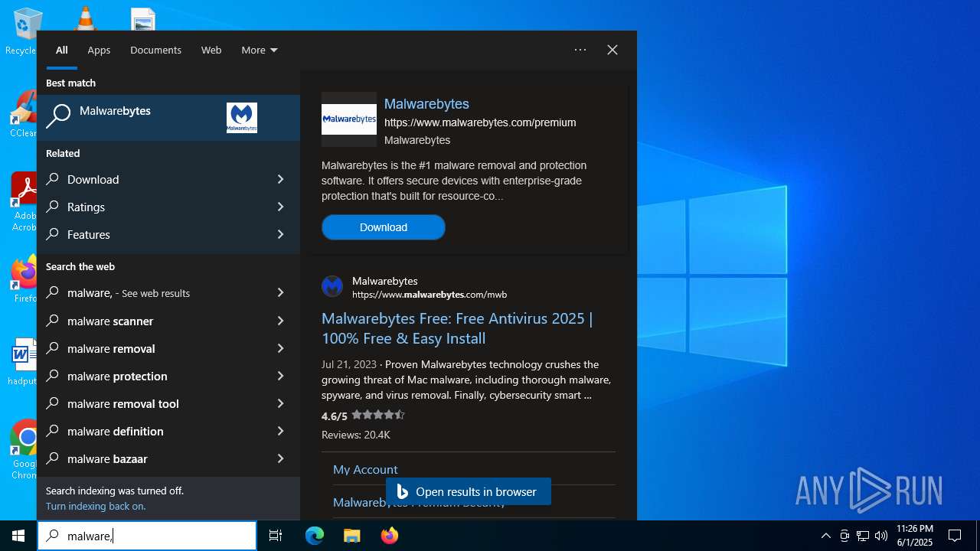The width and height of the screenshot is (980, 551).
Task: Launch Google Chrome desktop shortcut
Action: point(23,449)
